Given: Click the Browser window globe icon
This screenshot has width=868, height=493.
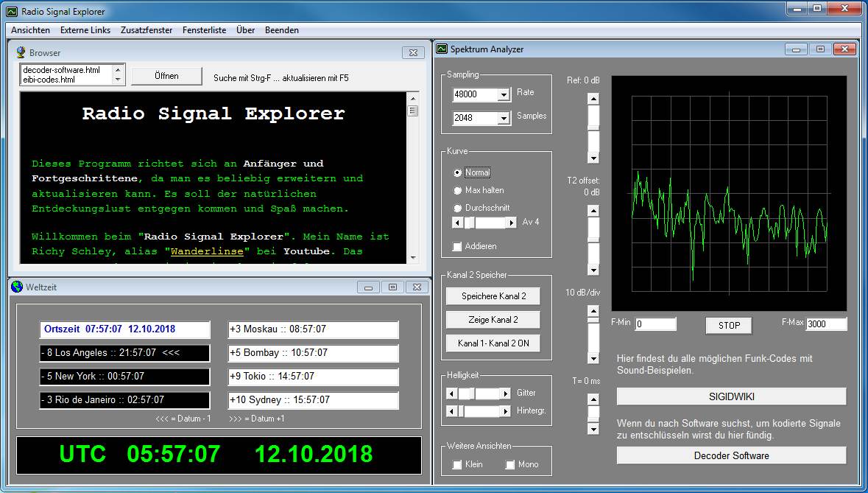Looking at the screenshot, I should (x=21, y=53).
